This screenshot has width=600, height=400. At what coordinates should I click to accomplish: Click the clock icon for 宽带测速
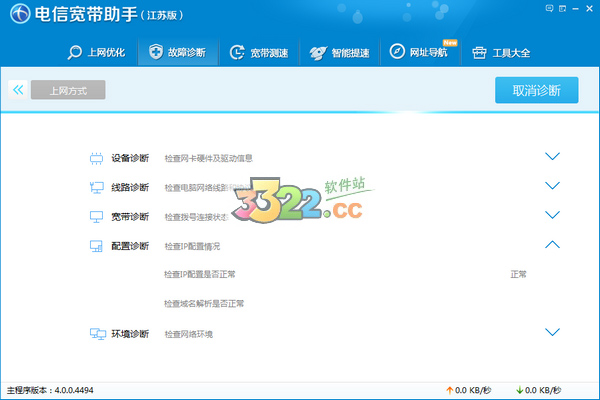[237, 52]
